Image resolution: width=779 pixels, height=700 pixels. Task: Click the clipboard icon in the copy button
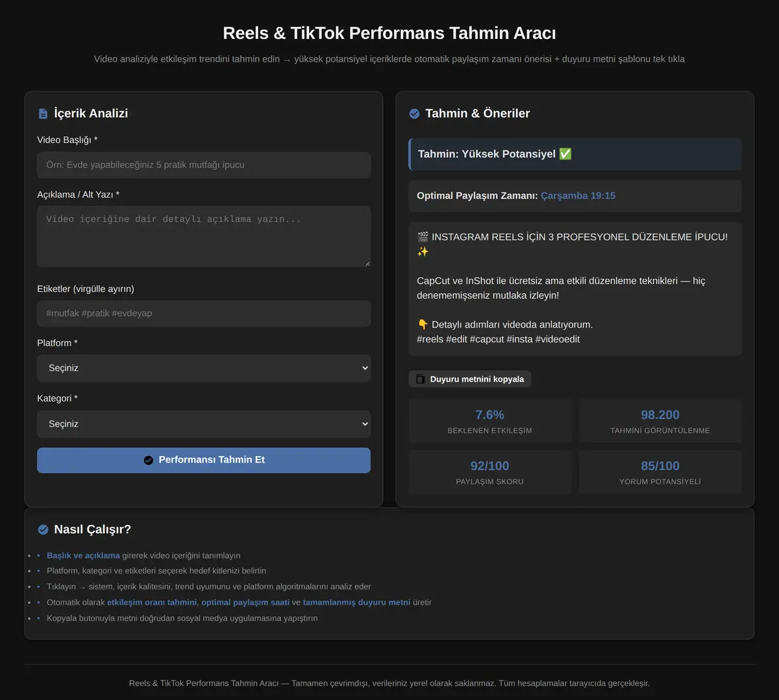point(421,379)
